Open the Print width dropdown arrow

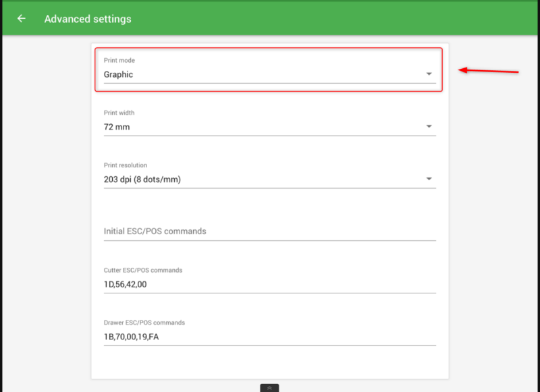pos(429,126)
